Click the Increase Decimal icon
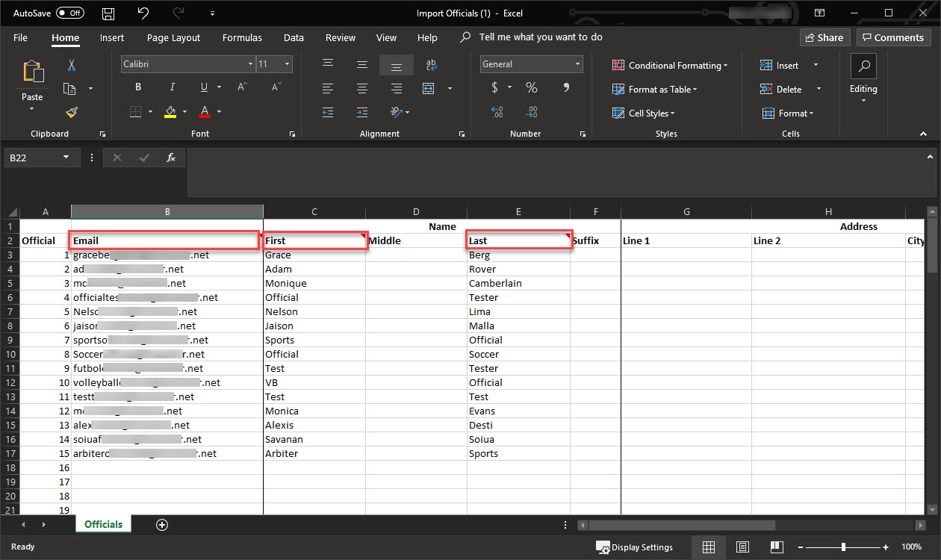Image resolution: width=941 pixels, height=560 pixels. (497, 112)
